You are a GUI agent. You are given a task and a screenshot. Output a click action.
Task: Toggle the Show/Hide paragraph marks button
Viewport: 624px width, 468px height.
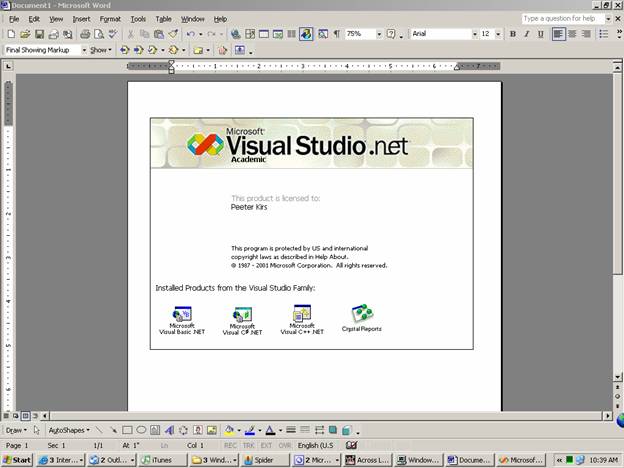[x=337, y=34]
